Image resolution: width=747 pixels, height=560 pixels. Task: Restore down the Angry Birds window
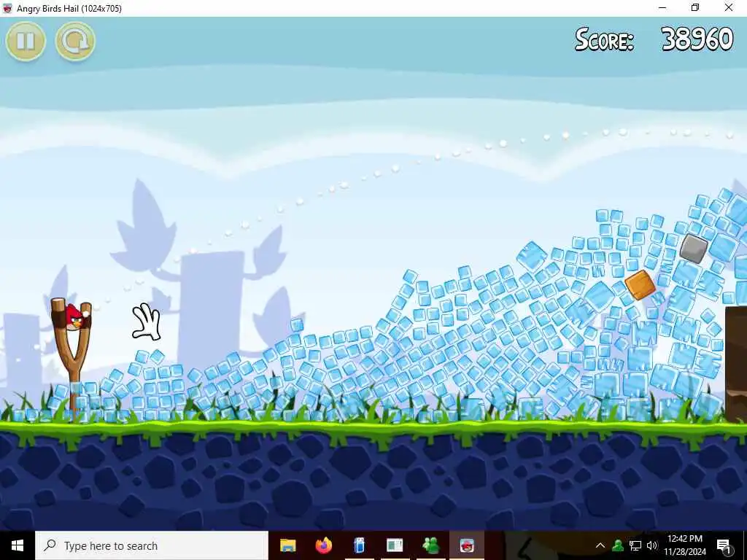click(695, 7)
